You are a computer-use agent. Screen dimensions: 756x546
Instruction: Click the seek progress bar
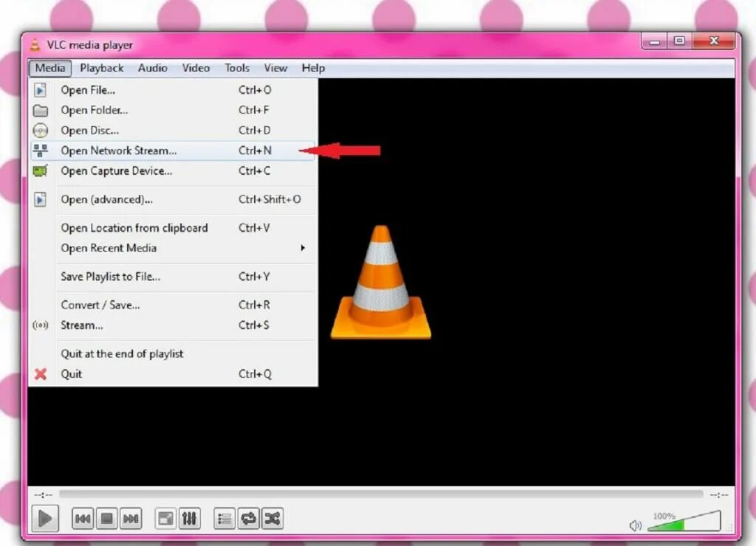coord(381,494)
